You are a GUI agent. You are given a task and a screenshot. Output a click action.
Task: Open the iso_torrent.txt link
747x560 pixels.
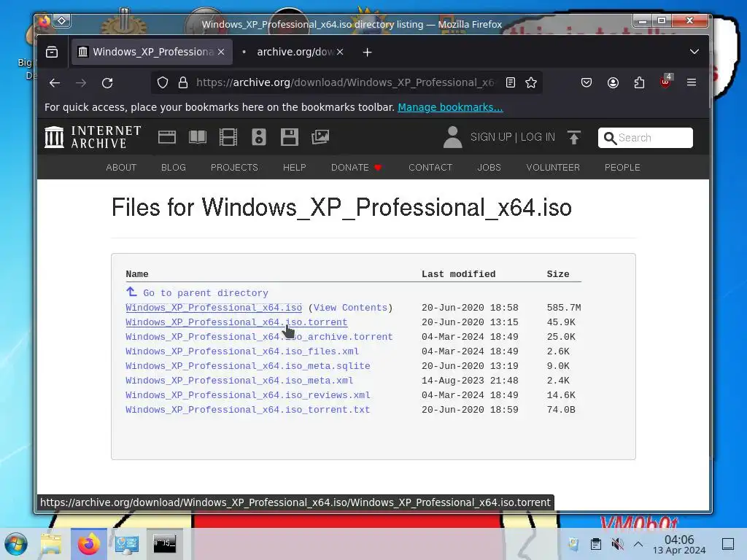coord(248,410)
